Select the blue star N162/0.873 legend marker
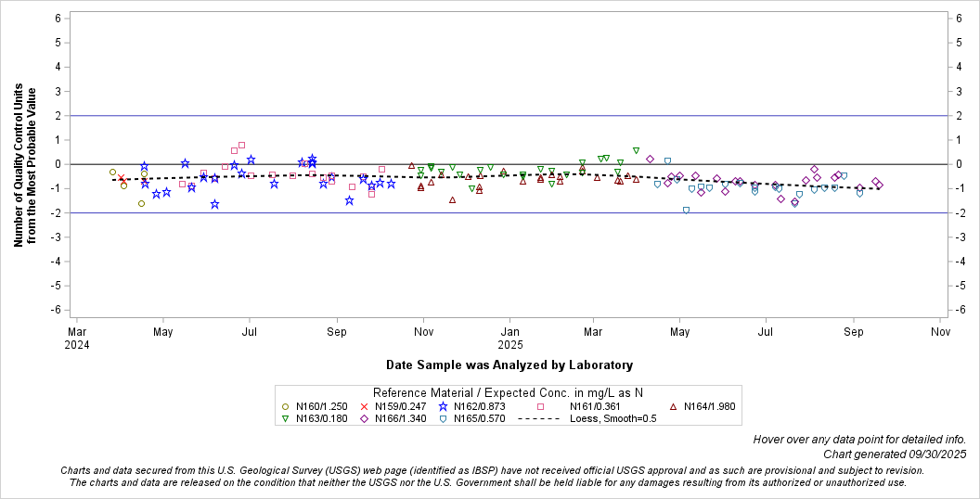980x499 pixels. 444,406
